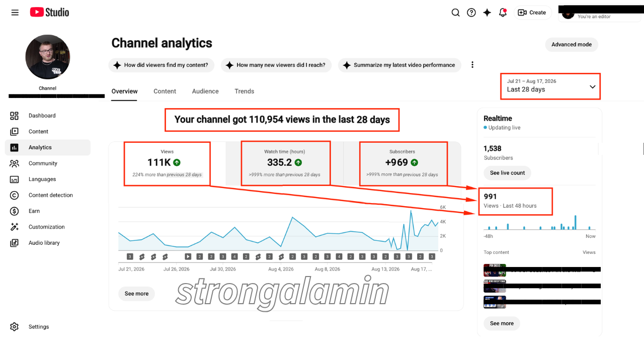Image resolution: width=644 pixels, height=362 pixels.
Task: Click See more in the Realtime panel
Action: point(502,323)
